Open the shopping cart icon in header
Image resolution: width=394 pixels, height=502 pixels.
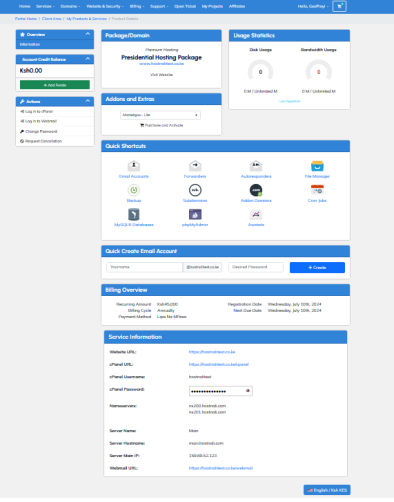339,6
